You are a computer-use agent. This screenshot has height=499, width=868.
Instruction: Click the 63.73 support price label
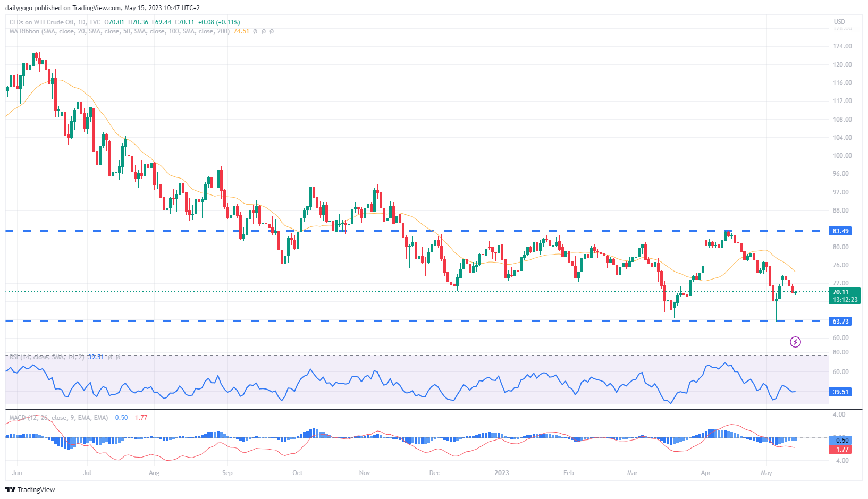tap(841, 322)
